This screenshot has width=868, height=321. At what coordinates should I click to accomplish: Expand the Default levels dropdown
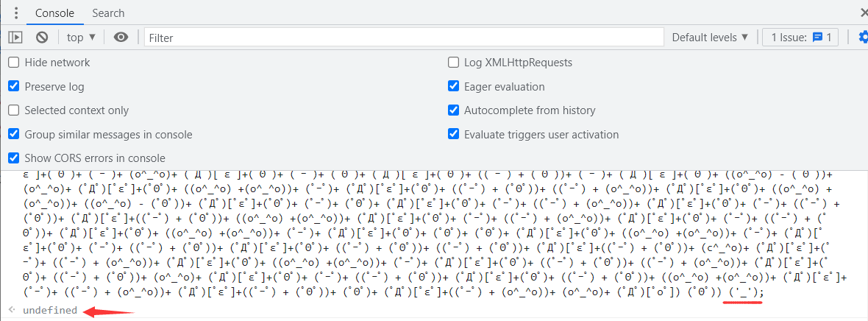pyautogui.click(x=710, y=37)
